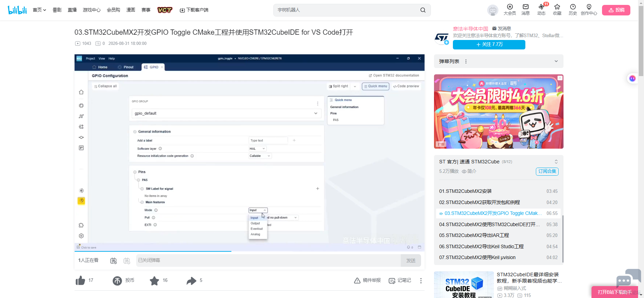Give coins with the 投币 icon
Viewport: 644px width, 298px height.
tap(117, 280)
